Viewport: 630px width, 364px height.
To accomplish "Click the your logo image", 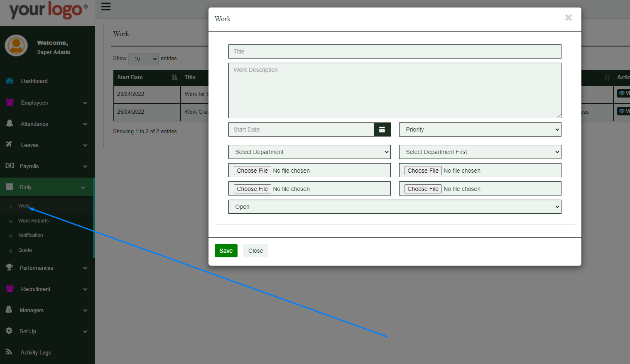I will point(48,10).
